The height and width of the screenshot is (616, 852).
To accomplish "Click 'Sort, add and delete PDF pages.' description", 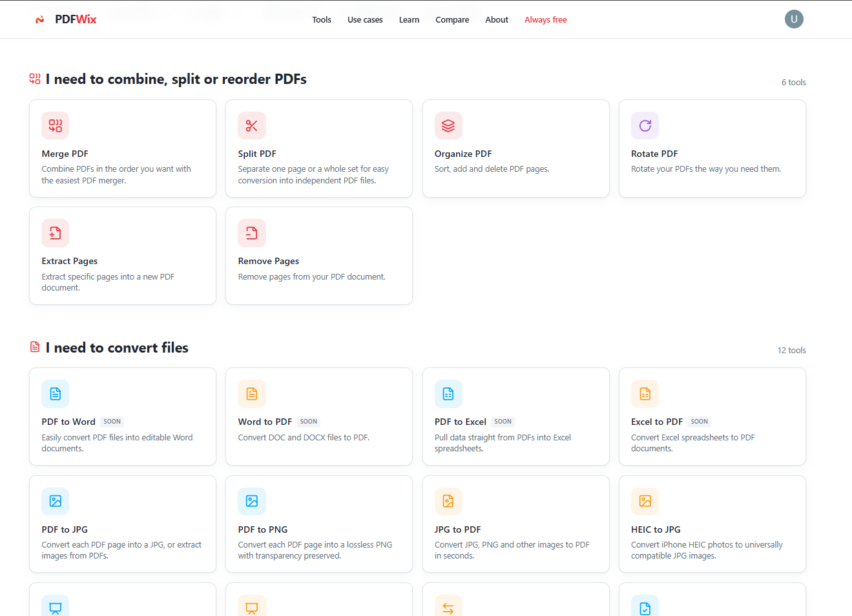I will tap(492, 169).
